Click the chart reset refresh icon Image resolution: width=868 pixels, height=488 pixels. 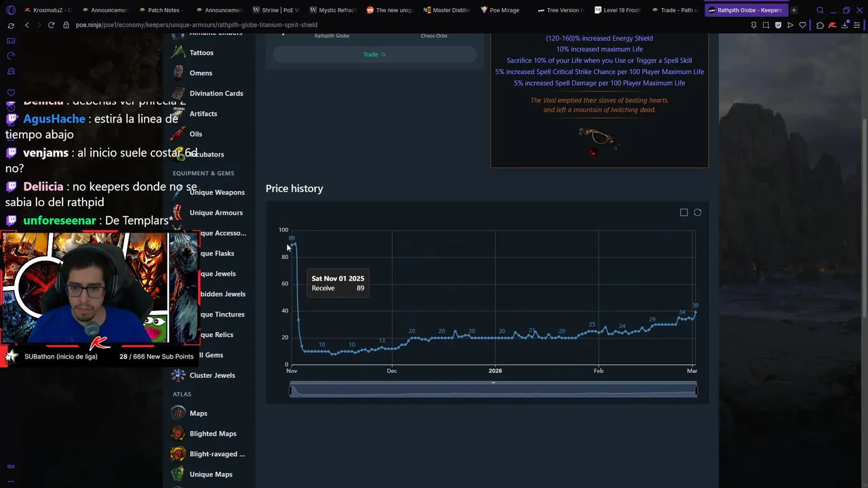(697, 212)
